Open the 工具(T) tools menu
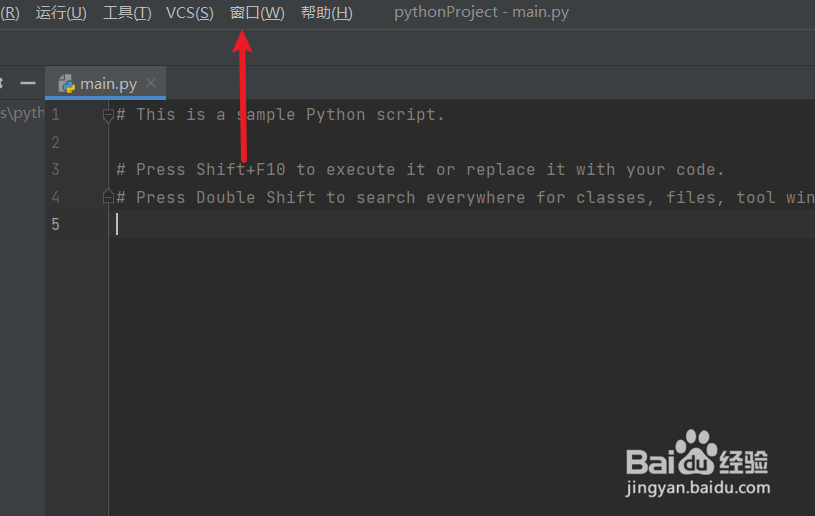The image size is (815, 516). (127, 13)
